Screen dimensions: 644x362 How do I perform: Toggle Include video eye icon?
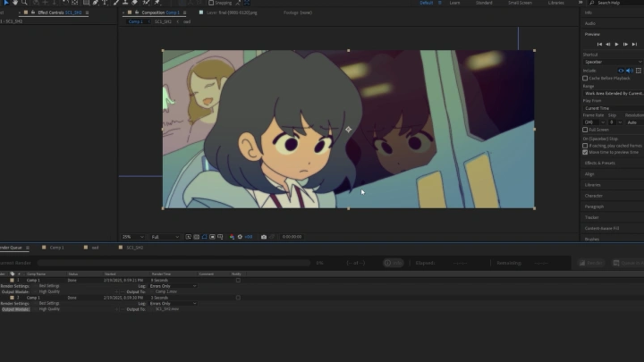coord(621,71)
